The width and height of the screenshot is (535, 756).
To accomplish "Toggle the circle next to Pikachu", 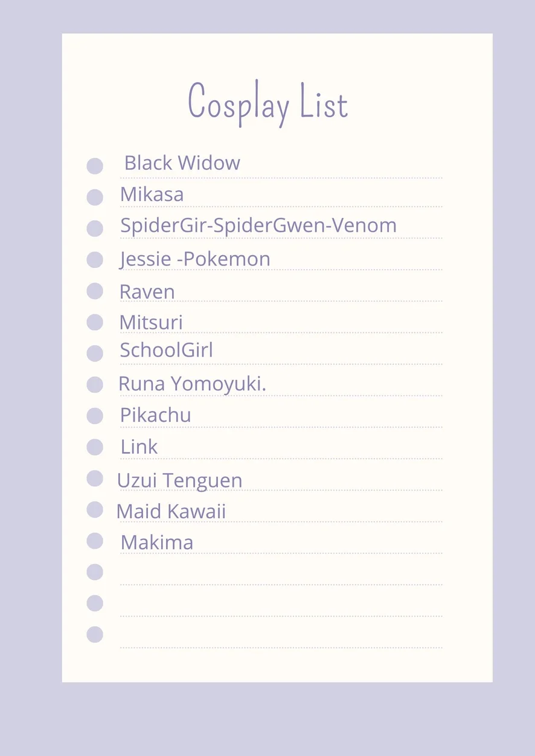I will pyautogui.click(x=95, y=416).
